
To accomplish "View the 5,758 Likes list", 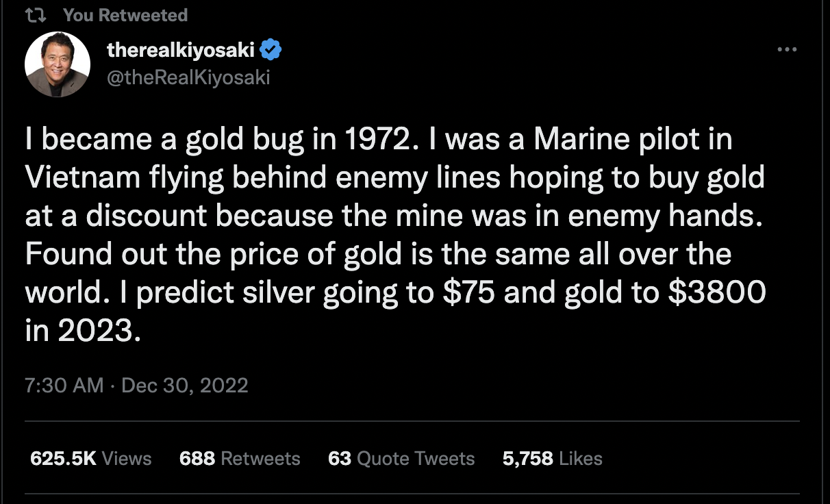I will [553, 458].
